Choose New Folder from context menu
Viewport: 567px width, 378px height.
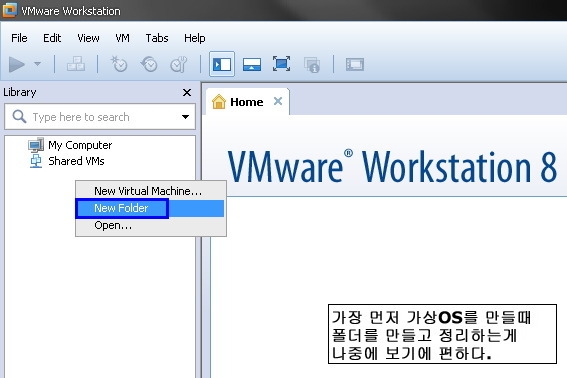point(151,208)
